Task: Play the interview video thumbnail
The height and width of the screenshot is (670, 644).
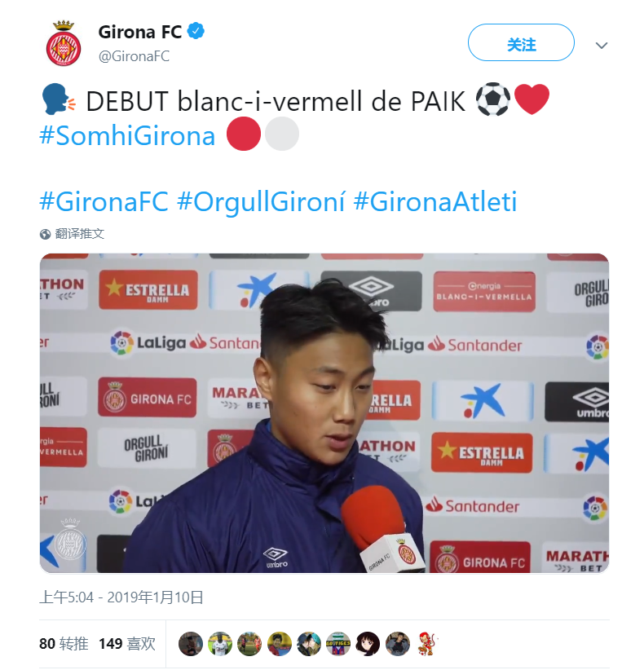Action: (324, 412)
